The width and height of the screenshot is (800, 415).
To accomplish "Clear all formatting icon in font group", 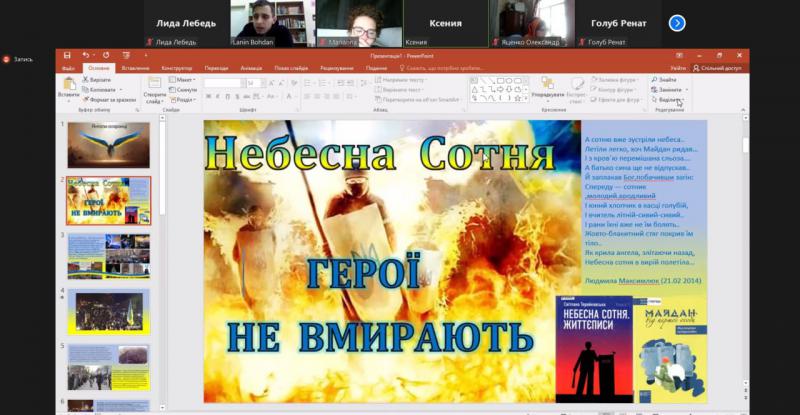I will (294, 83).
